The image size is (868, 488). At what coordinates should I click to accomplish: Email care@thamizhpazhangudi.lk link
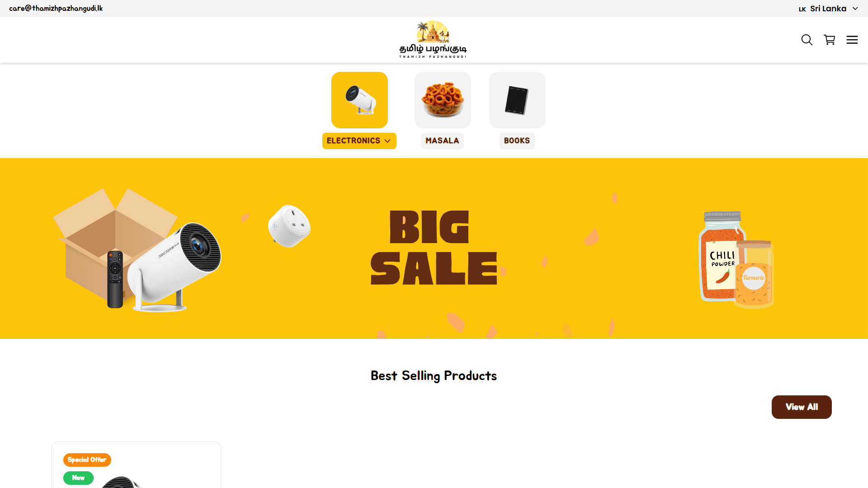(56, 9)
